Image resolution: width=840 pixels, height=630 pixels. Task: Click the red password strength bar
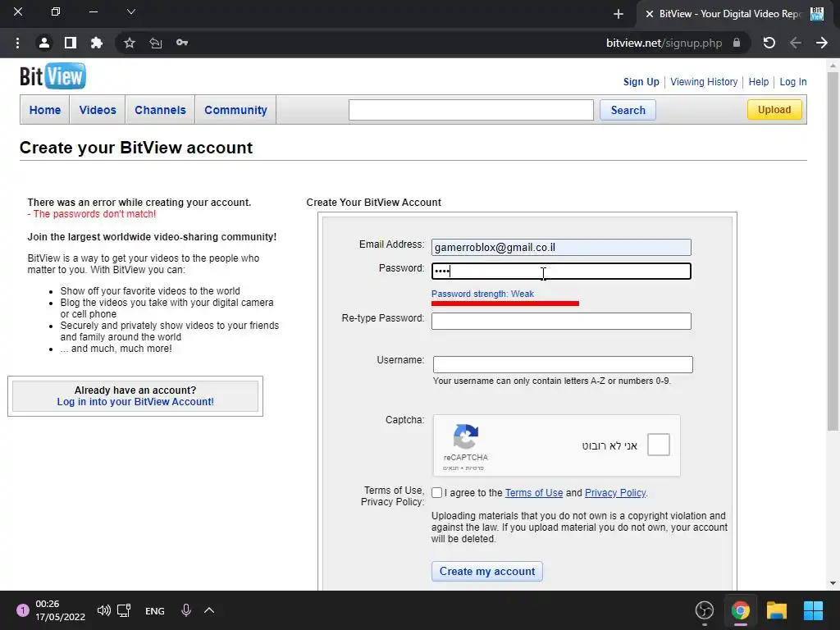click(x=505, y=304)
